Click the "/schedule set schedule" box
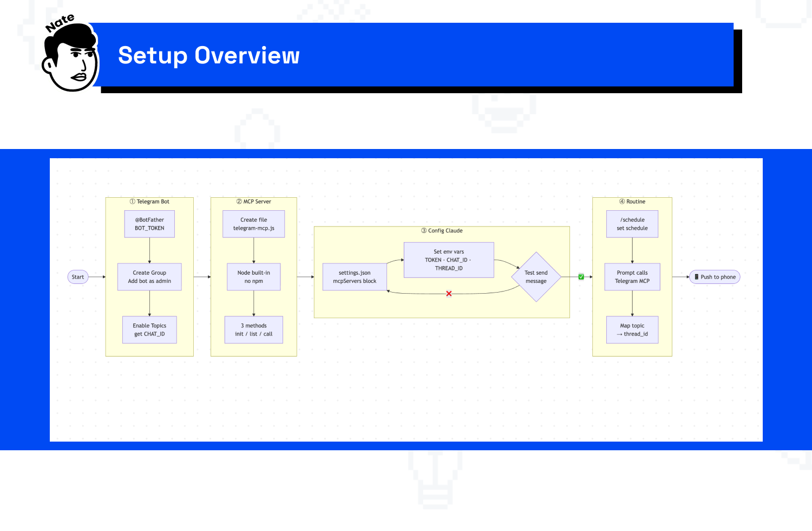812x531 pixels. (632, 224)
